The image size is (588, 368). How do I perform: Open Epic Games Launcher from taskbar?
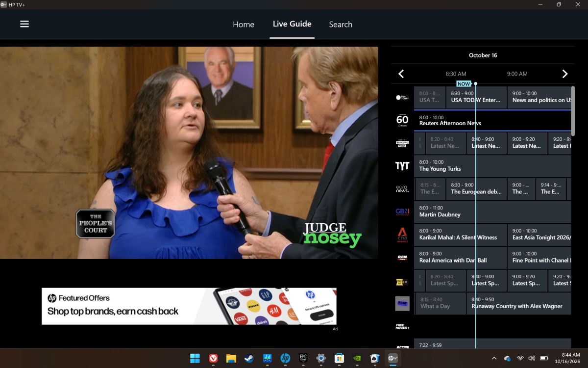(303, 358)
